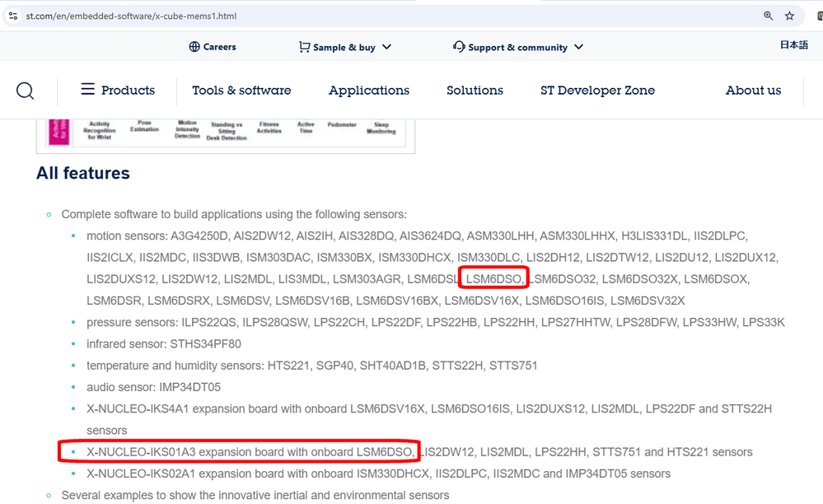The image size is (823, 504).
Task: Bookmark this page with the star icon
Action: [x=789, y=16]
